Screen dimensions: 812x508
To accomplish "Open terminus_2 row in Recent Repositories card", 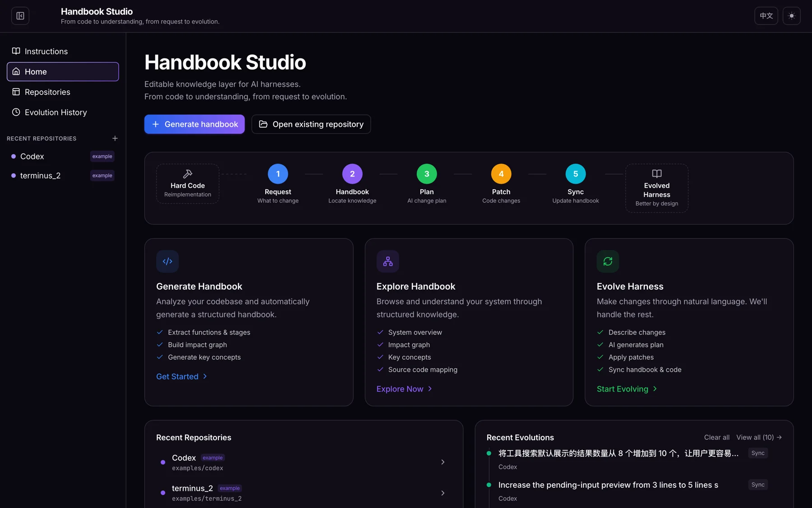I will pyautogui.click(x=304, y=493).
